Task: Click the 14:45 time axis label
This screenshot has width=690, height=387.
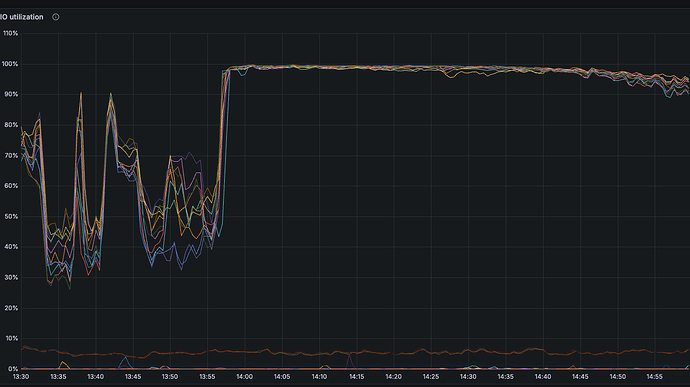Action: (x=580, y=377)
